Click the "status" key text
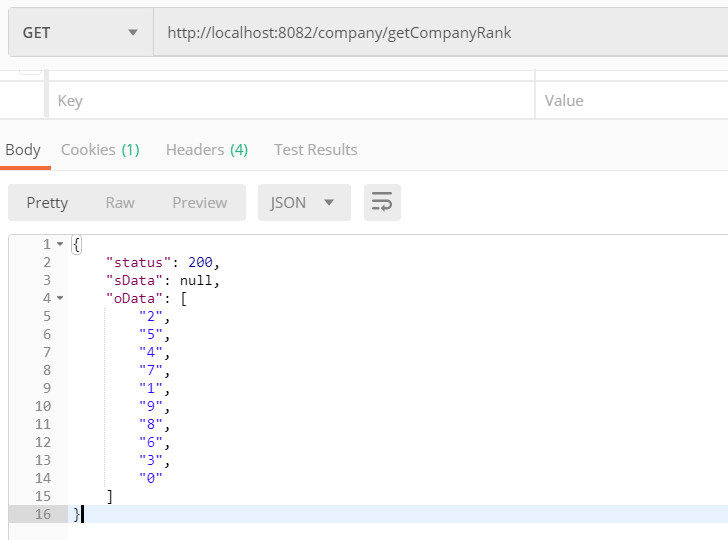The width and height of the screenshot is (728, 540). [x=139, y=262]
